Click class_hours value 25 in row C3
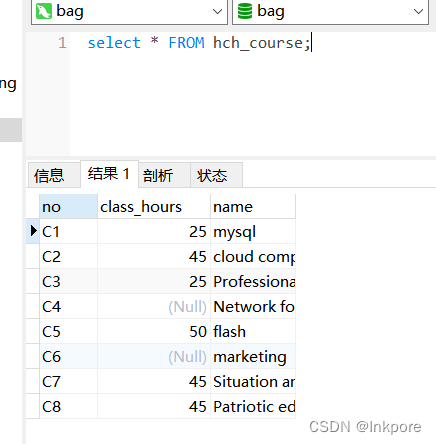 [x=154, y=281]
